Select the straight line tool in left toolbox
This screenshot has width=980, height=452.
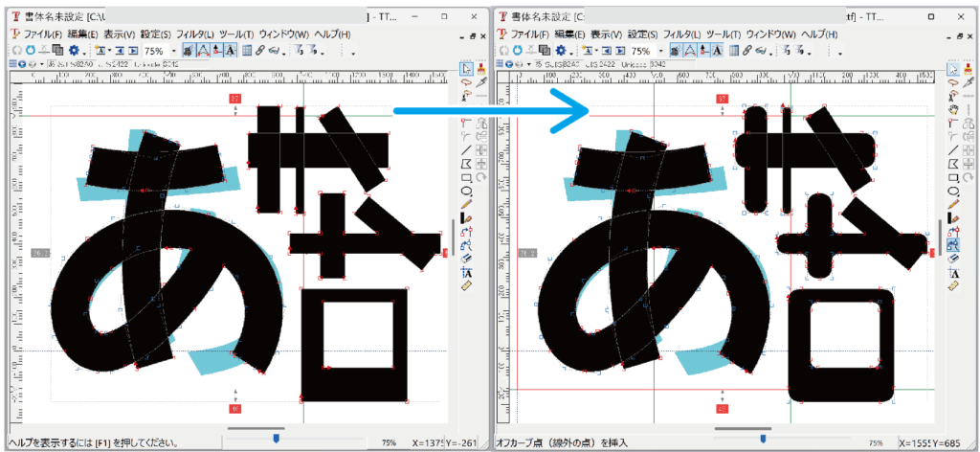[466, 150]
